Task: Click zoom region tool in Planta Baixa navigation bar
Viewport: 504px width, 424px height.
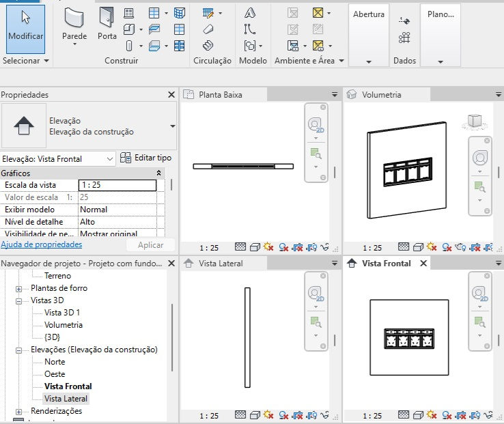Action: click(x=316, y=154)
